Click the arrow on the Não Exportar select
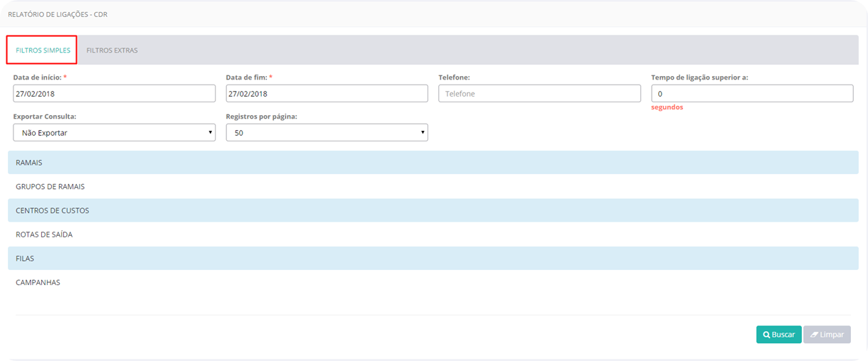The height and width of the screenshot is (361, 868). (210, 132)
